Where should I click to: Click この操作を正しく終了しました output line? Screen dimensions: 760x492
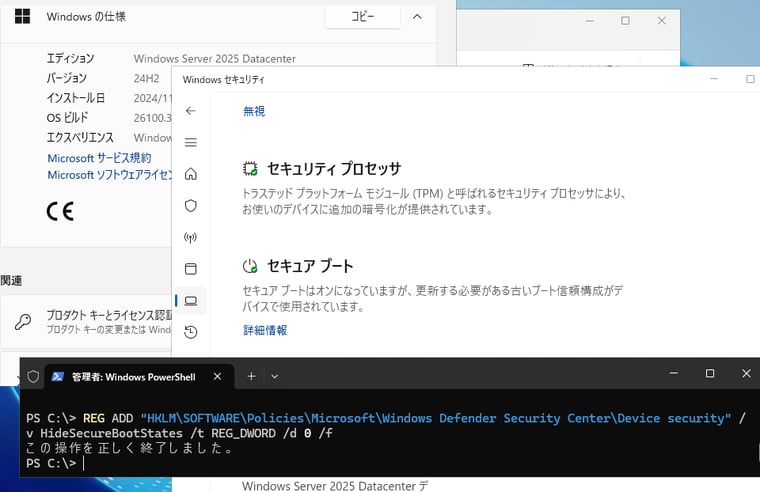click(x=129, y=448)
